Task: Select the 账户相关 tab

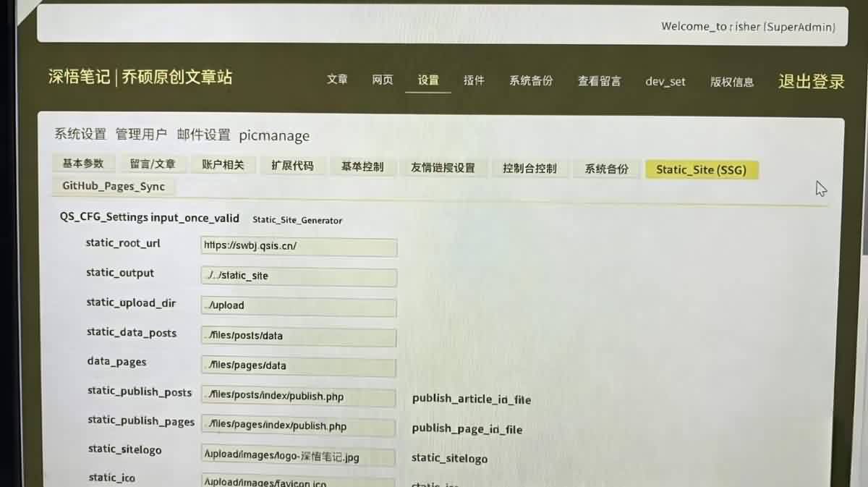Action: (223, 165)
